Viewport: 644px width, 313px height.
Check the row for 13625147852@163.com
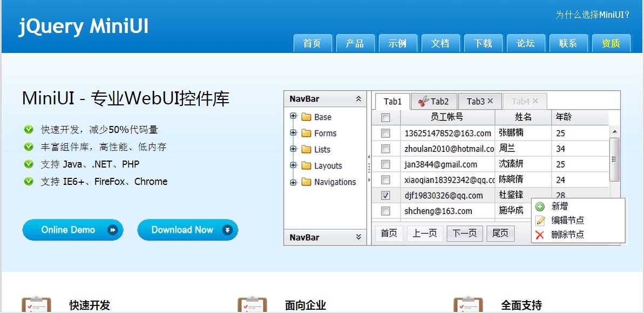pos(385,134)
